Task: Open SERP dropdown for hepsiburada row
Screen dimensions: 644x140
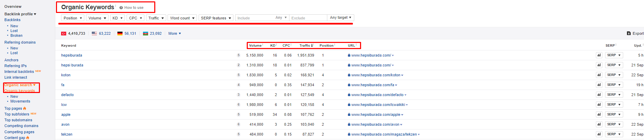Action: click(x=614, y=55)
